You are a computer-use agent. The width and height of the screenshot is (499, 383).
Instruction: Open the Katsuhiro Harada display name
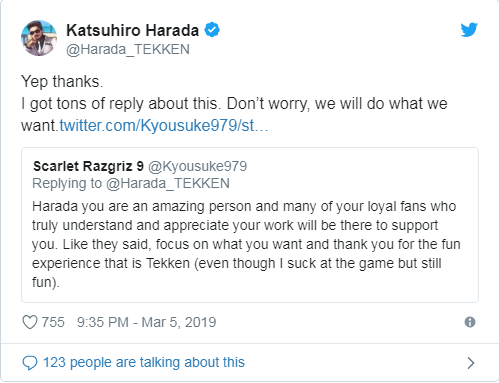point(132,30)
